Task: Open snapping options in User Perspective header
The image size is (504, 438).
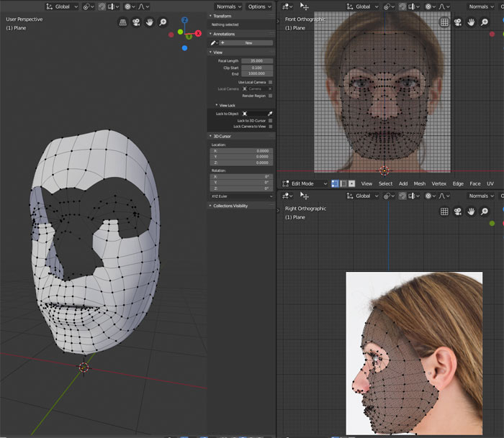Action: pos(114,6)
